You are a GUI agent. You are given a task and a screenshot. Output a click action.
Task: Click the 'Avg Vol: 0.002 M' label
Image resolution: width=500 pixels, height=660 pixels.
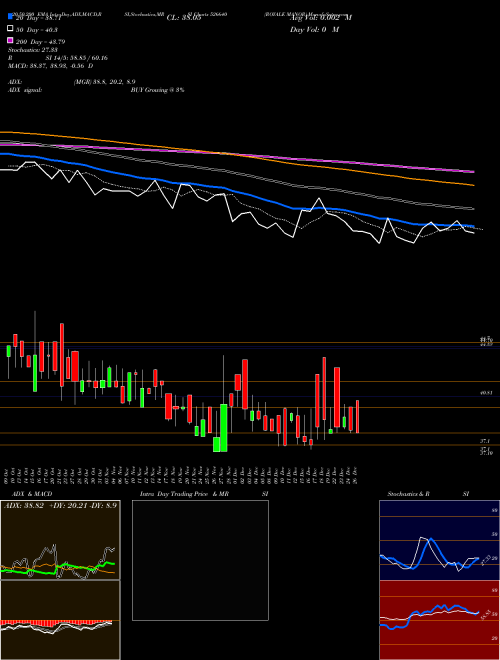point(321,18)
